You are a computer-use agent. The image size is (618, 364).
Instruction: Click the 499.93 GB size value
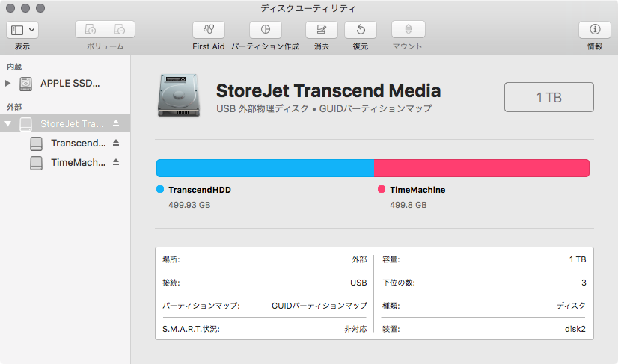[189, 205]
